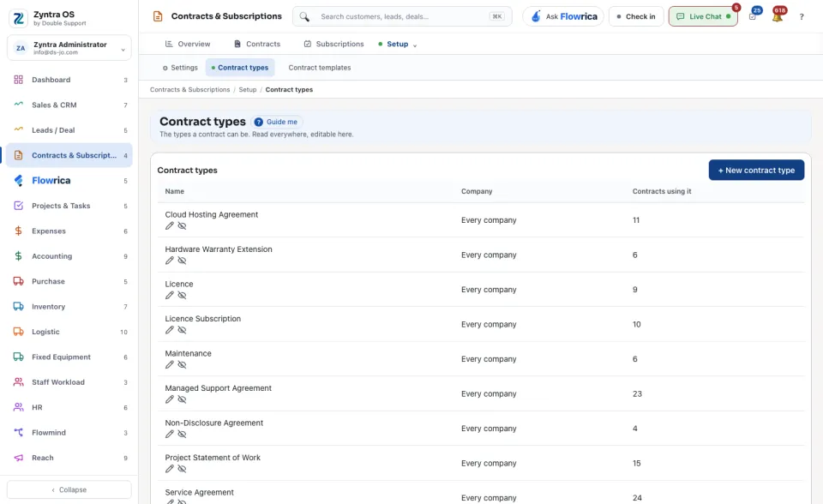Open Projects & Tasks module

click(69, 206)
